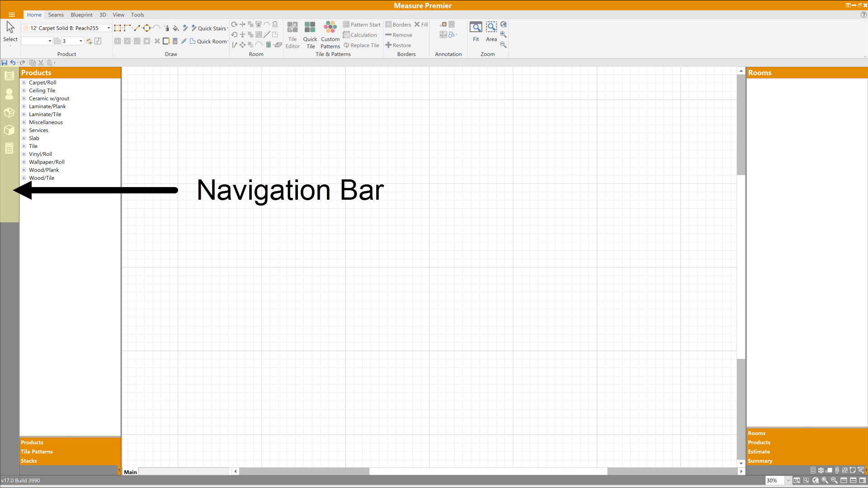Open the 30% zoom level dropdown
Image resolution: width=868 pixels, height=488 pixels.
coord(788,481)
